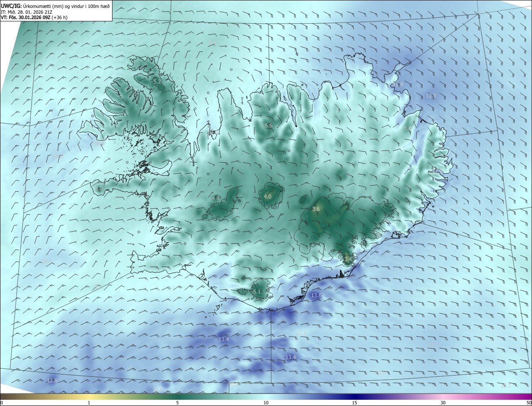Click the '0' tick on the color scale
532x406 pixels.
pos(2,403)
